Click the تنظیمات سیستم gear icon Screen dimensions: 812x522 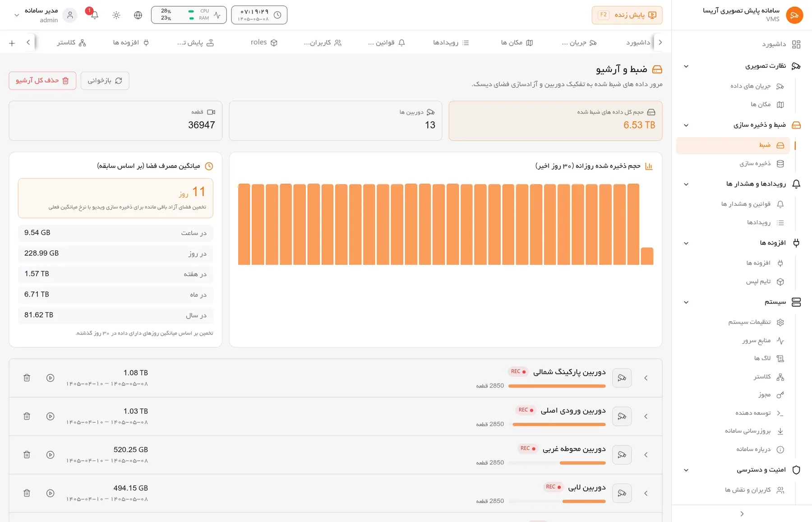[780, 322]
